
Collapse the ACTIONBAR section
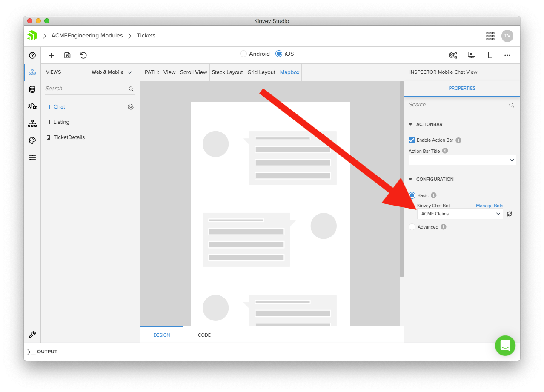tap(411, 125)
